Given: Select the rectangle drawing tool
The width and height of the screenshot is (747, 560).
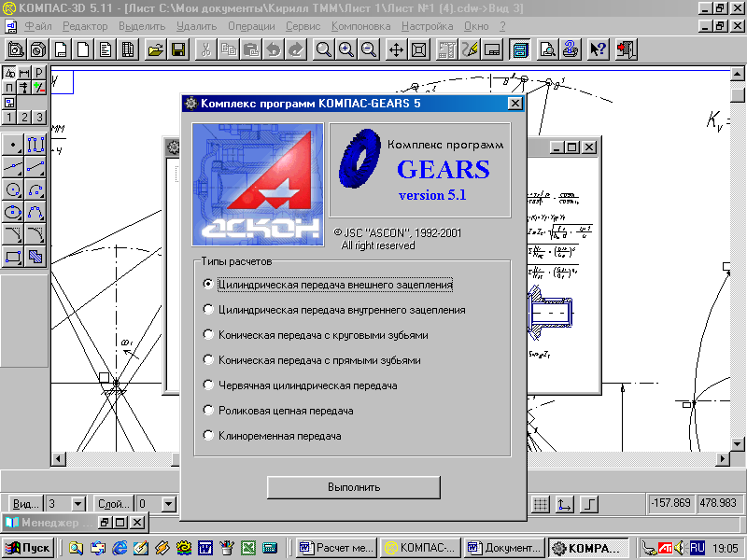Looking at the screenshot, I should pyautogui.click(x=13, y=258).
